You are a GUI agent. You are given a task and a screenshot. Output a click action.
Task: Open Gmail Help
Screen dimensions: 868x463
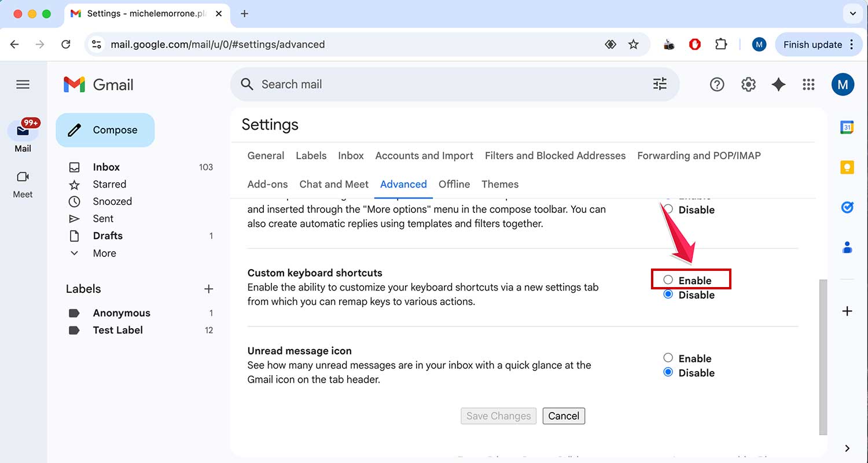coord(717,84)
